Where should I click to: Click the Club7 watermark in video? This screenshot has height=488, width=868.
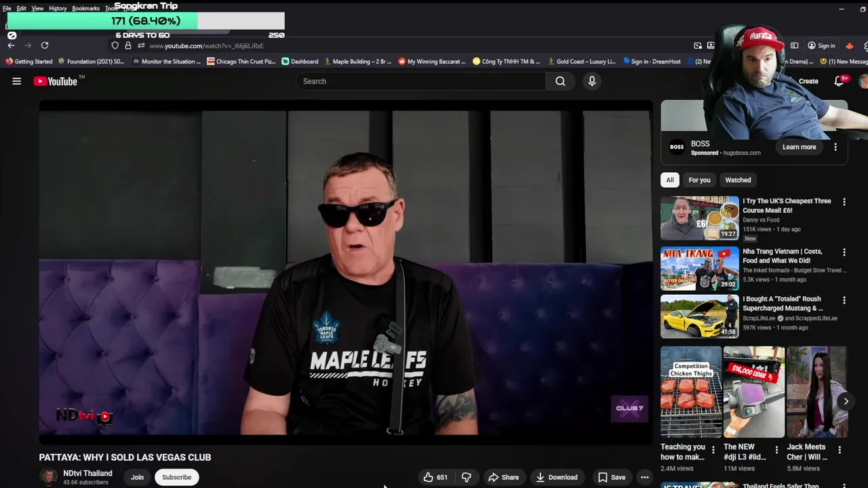click(629, 408)
